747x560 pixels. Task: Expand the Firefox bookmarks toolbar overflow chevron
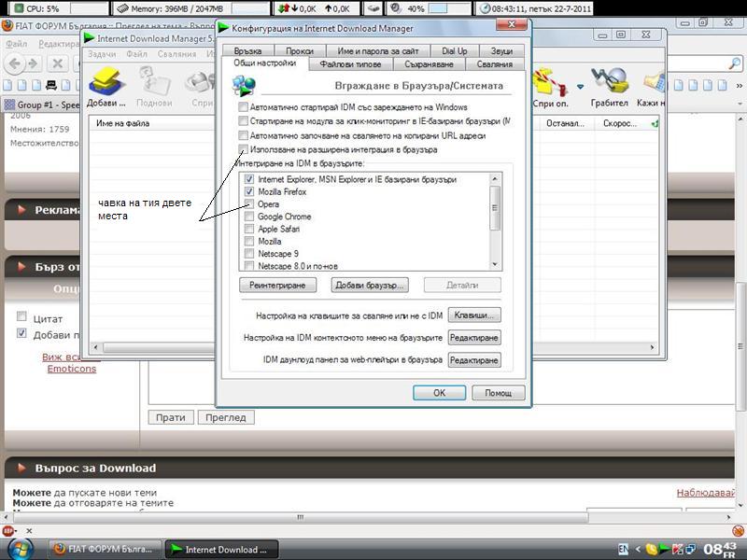click(x=739, y=86)
